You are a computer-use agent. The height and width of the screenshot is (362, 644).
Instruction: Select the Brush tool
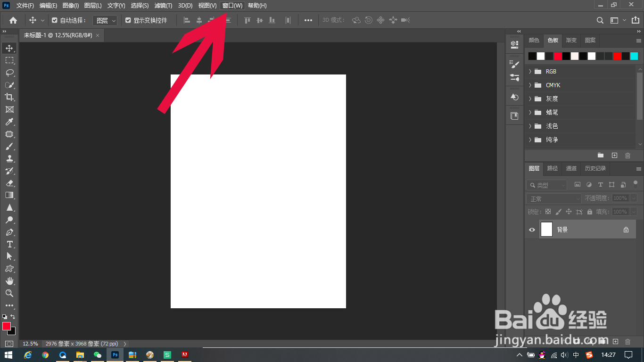point(9,147)
